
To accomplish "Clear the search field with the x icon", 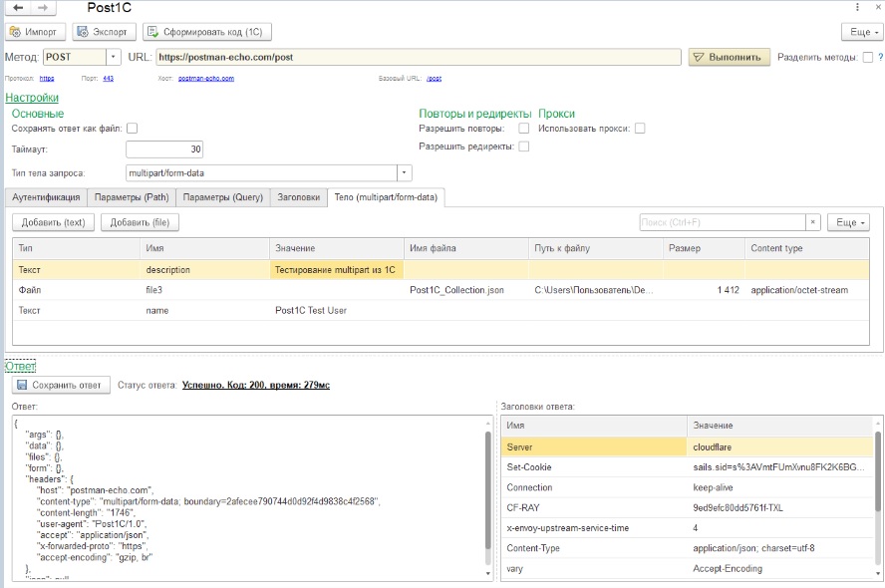I will pyautogui.click(x=813, y=222).
